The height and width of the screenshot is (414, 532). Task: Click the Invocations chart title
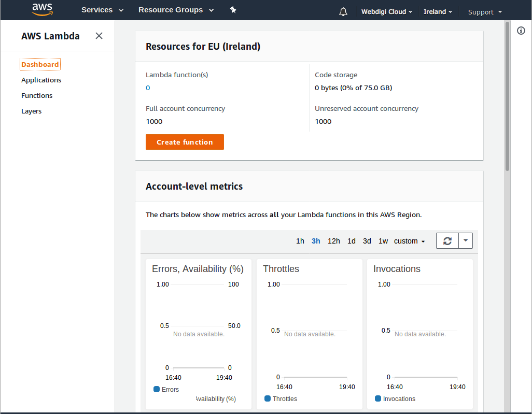tap(397, 269)
